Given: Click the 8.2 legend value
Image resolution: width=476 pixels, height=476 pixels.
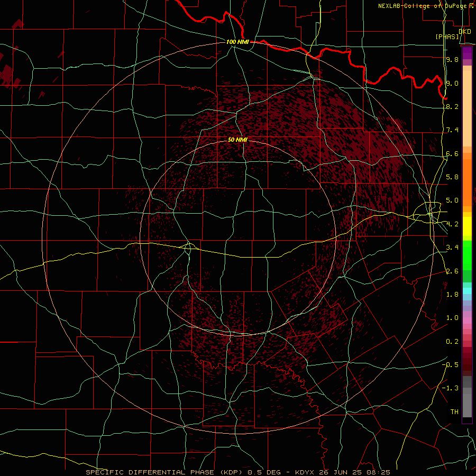Looking at the screenshot, I should 452,106.
